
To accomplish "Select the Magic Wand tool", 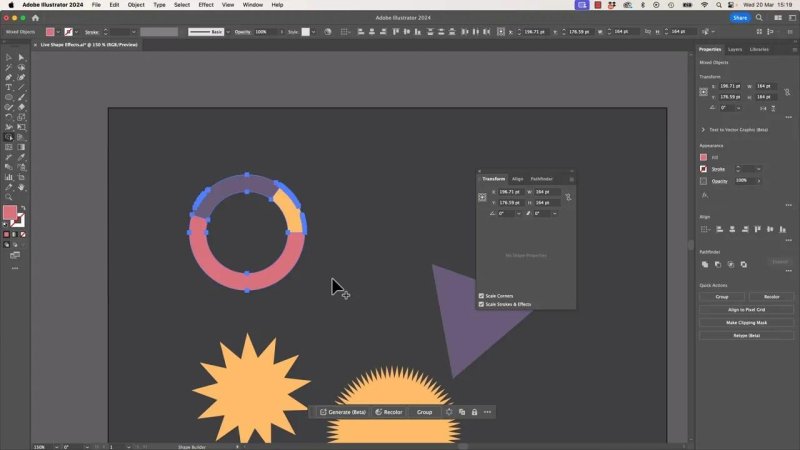I will pos(9,67).
